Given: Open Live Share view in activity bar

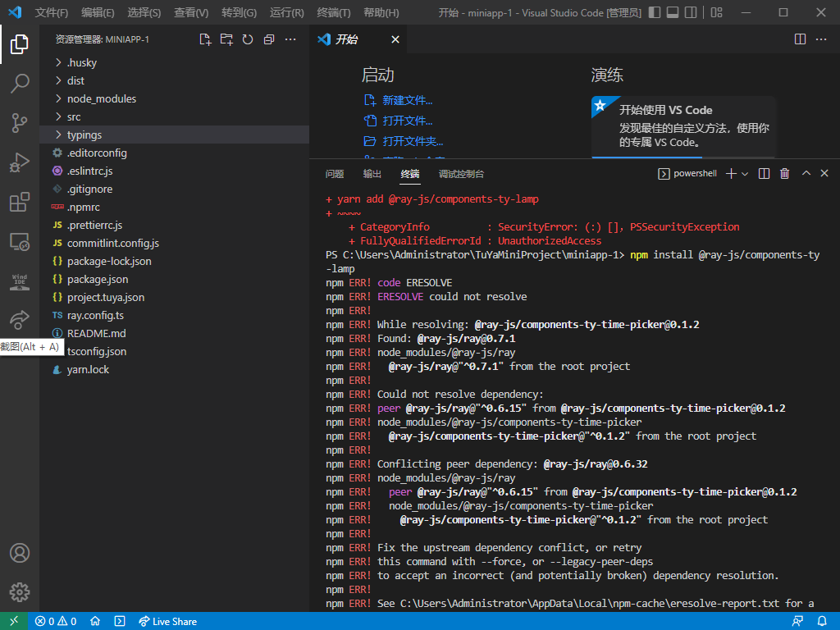Looking at the screenshot, I should (x=20, y=320).
